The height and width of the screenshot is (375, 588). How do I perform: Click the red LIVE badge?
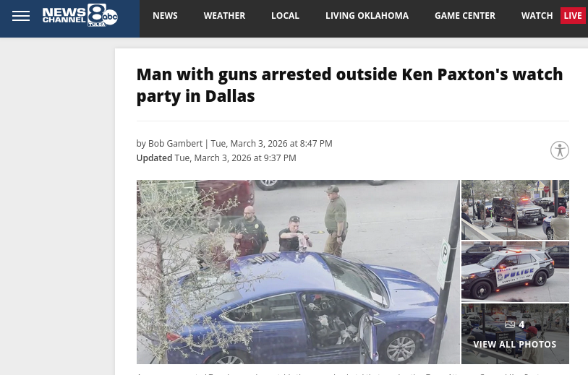coord(573,16)
